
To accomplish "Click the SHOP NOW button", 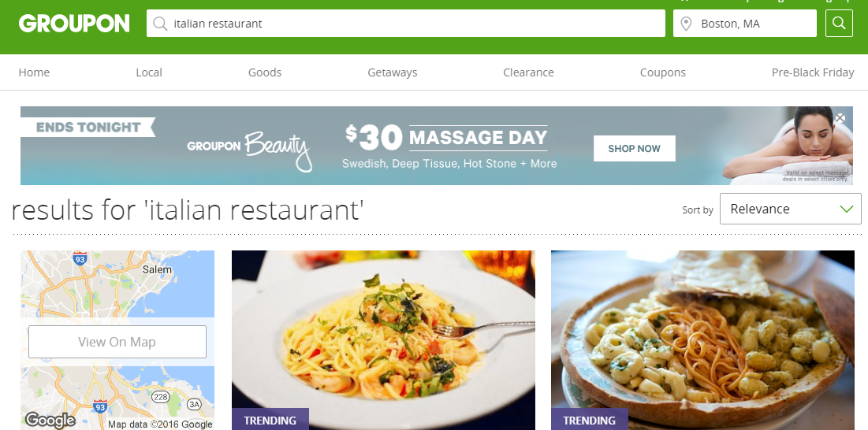I will click(x=635, y=149).
